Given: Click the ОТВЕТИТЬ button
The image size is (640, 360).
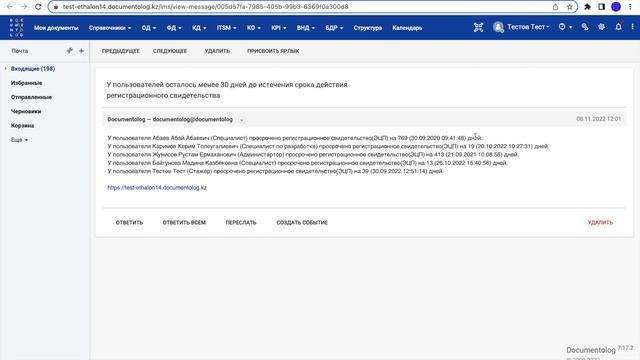Looking at the screenshot, I should tap(129, 222).
